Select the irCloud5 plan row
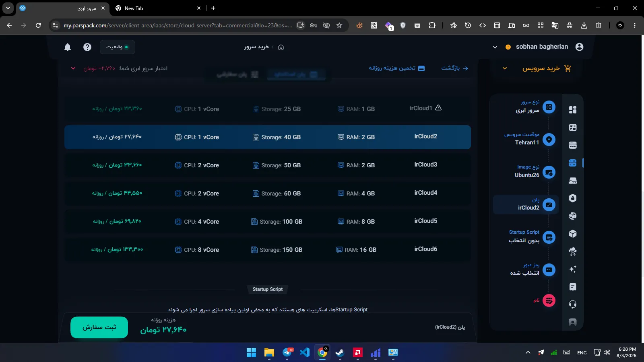The image size is (644, 362). 268,222
